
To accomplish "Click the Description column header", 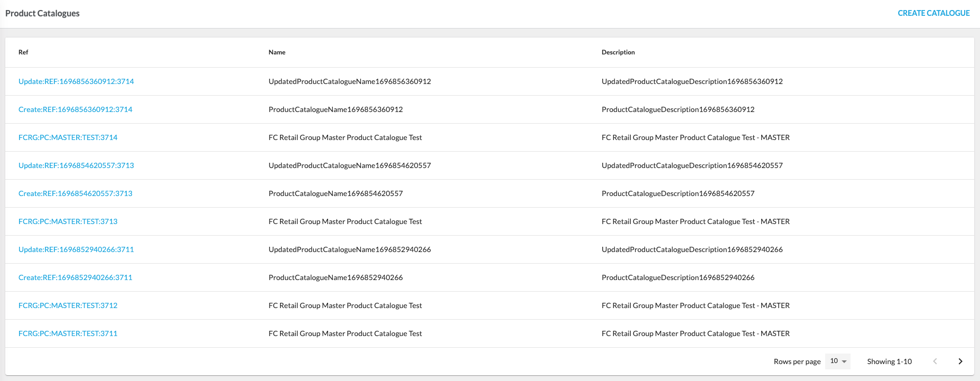I will coord(618,52).
